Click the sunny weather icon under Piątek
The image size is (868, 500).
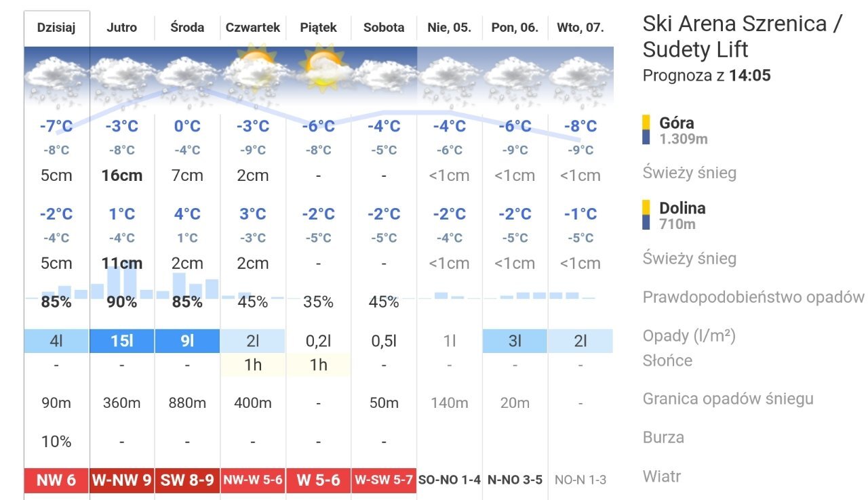319,68
